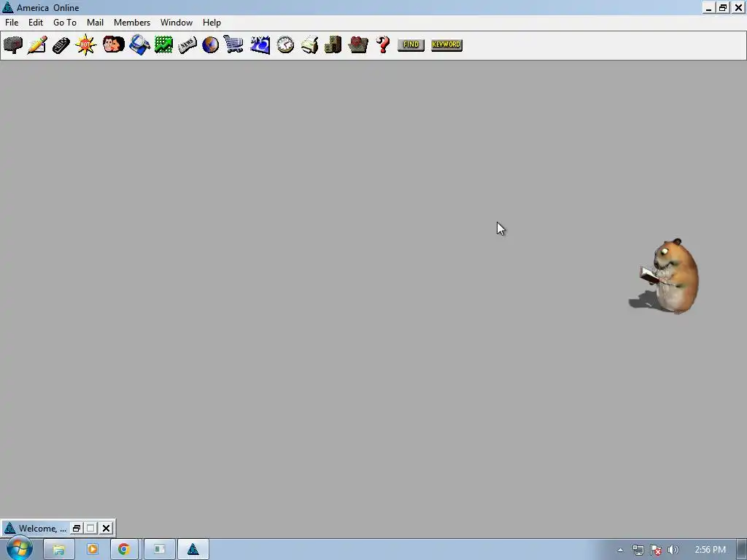747x560 pixels.
Task: Open the Go To menu
Action: coord(65,23)
